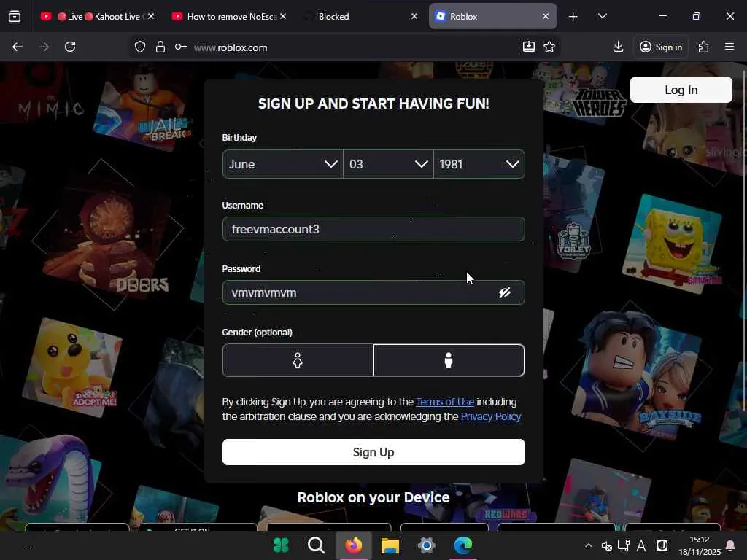This screenshot has width=747, height=560.
Task: Launch Microsoft Edge from taskbar
Action: [x=463, y=545]
